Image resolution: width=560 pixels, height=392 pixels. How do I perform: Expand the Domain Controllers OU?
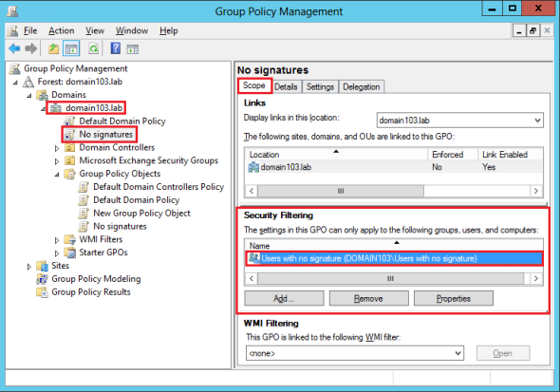tap(57, 148)
